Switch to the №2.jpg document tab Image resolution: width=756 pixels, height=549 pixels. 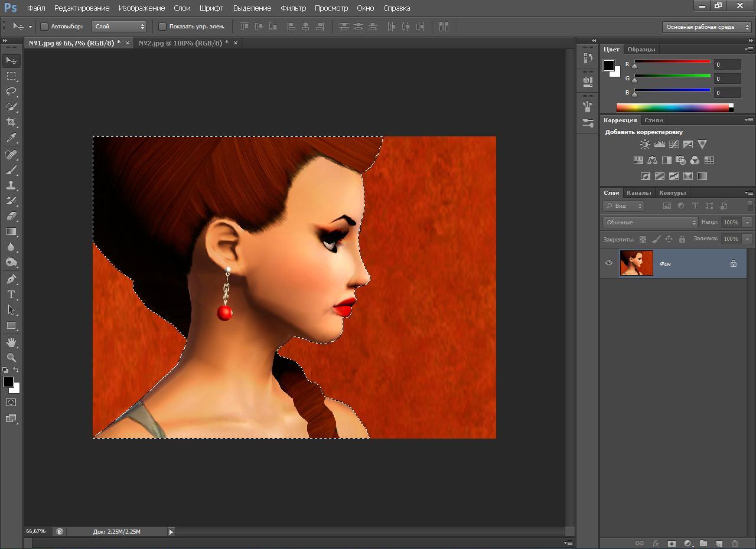pos(183,43)
